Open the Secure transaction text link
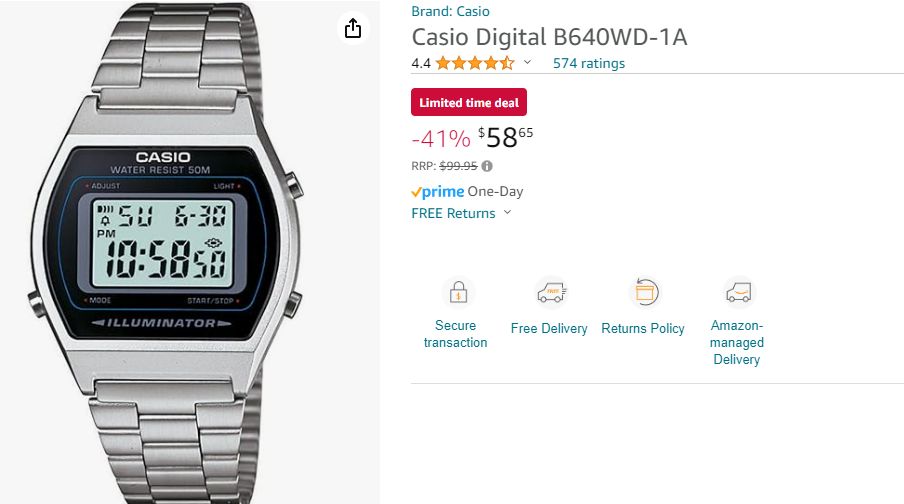904x504 pixels. pos(455,334)
